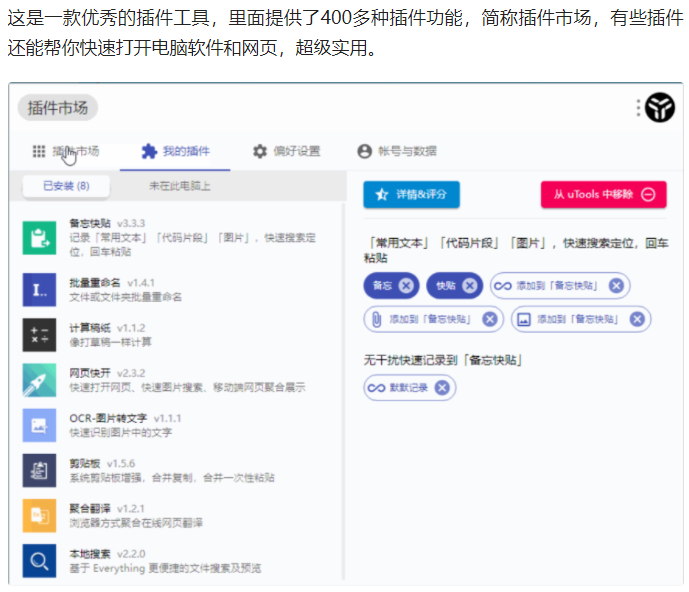Remove image-icon 添加到「备忘快贴」 tag
The height and width of the screenshot is (592, 689).
coord(637,320)
